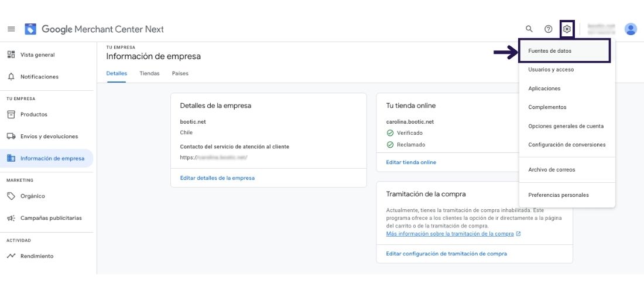Click the Rendimiento trend line icon
This screenshot has height=293, width=644.
pos(11,256)
